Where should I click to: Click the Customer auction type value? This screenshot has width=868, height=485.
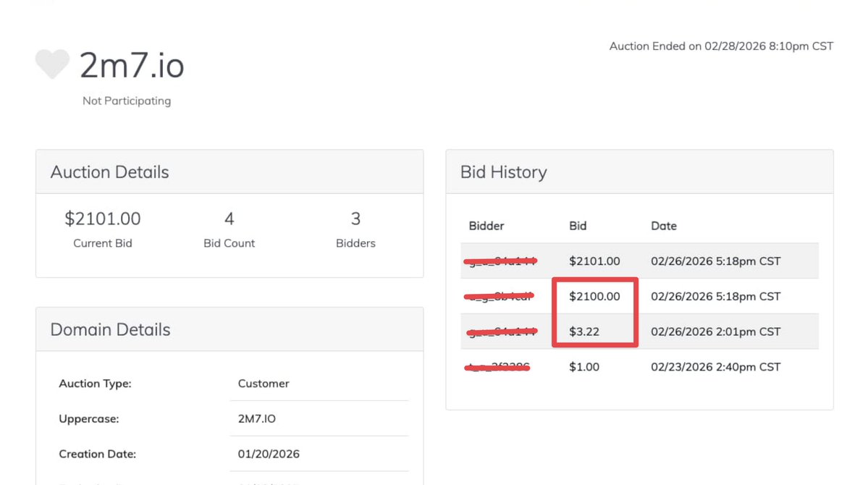pyautogui.click(x=264, y=383)
